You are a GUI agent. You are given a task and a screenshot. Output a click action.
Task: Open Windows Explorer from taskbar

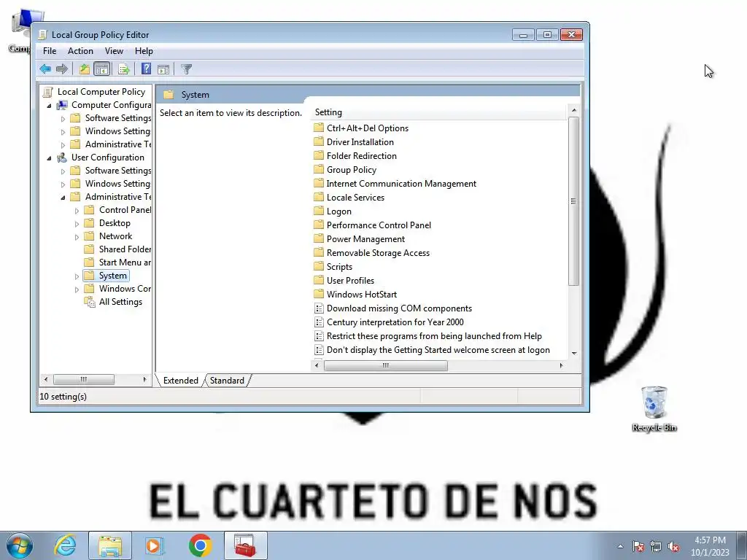tap(110, 545)
